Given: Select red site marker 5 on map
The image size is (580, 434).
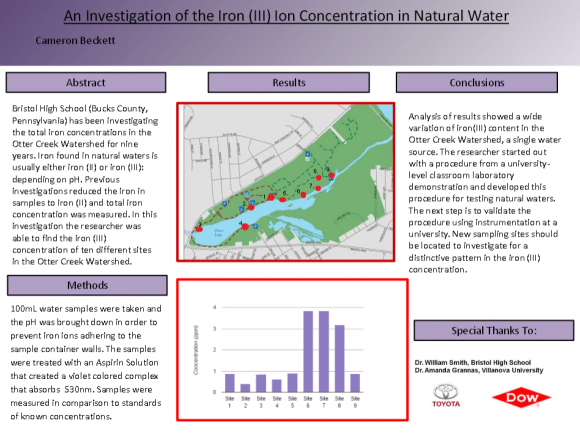Looking at the screenshot, I should (283, 200).
